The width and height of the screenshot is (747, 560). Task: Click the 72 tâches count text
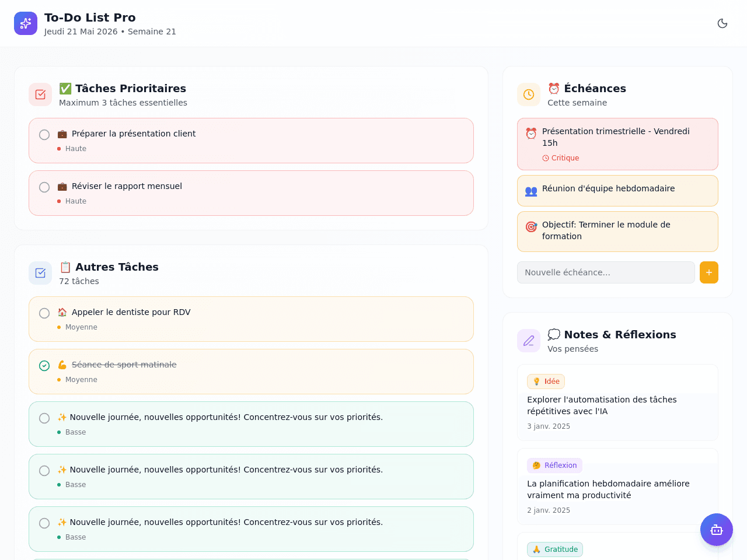(79, 281)
